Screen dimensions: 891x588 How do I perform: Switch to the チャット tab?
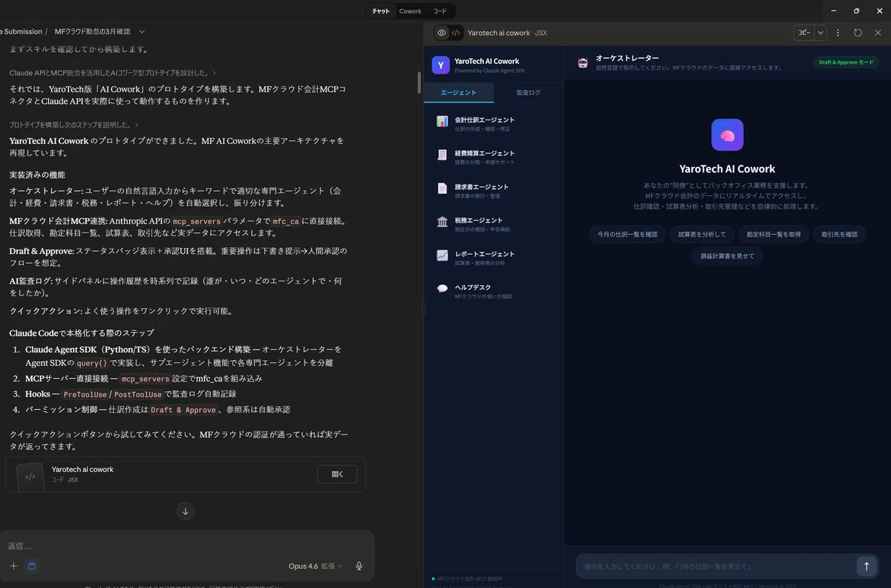coord(381,11)
